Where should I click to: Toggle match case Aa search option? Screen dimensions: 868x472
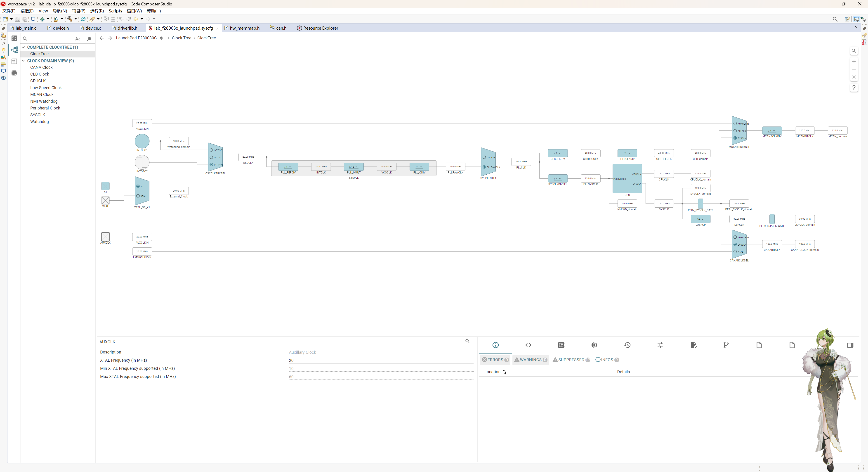78,39
